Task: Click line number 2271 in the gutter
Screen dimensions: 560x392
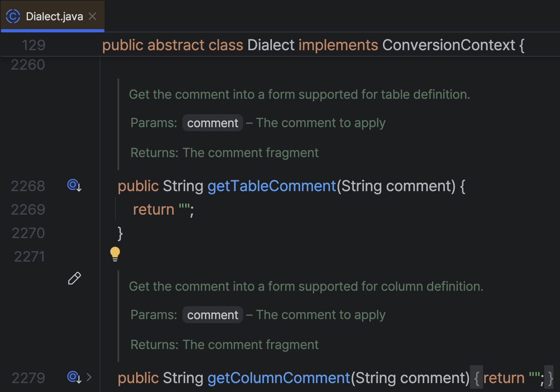Action: pos(29,256)
